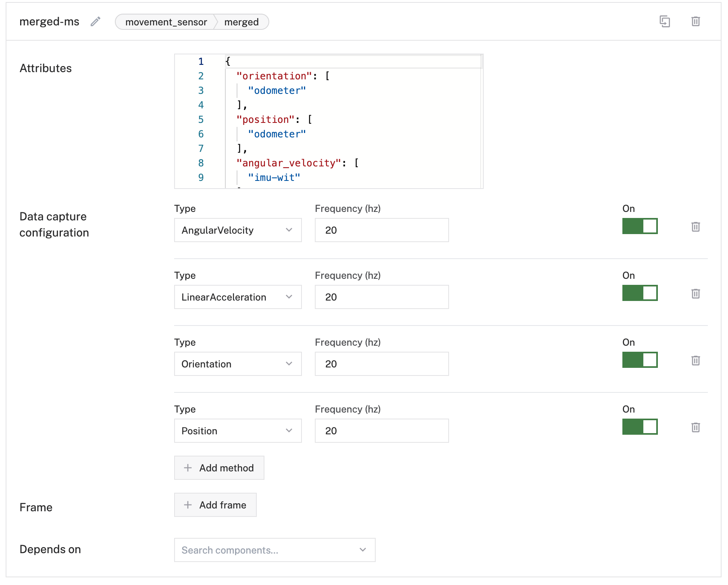Click the Position frequency input field

(x=381, y=431)
